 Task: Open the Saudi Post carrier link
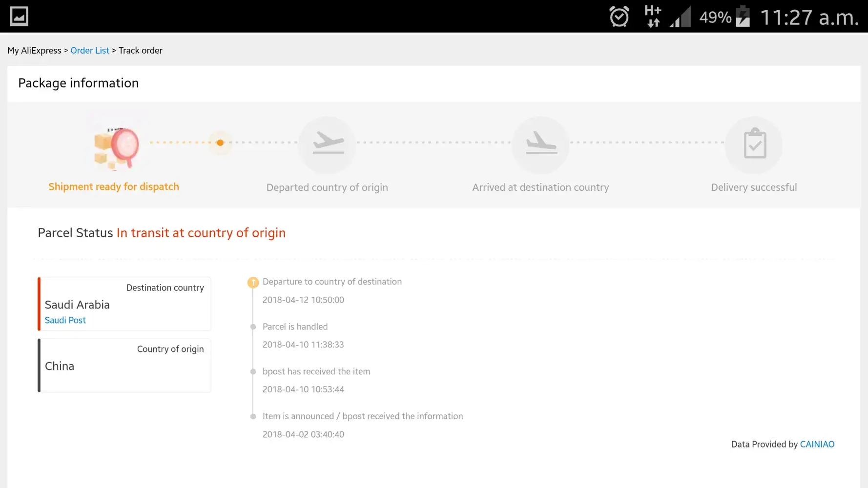point(65,320)
